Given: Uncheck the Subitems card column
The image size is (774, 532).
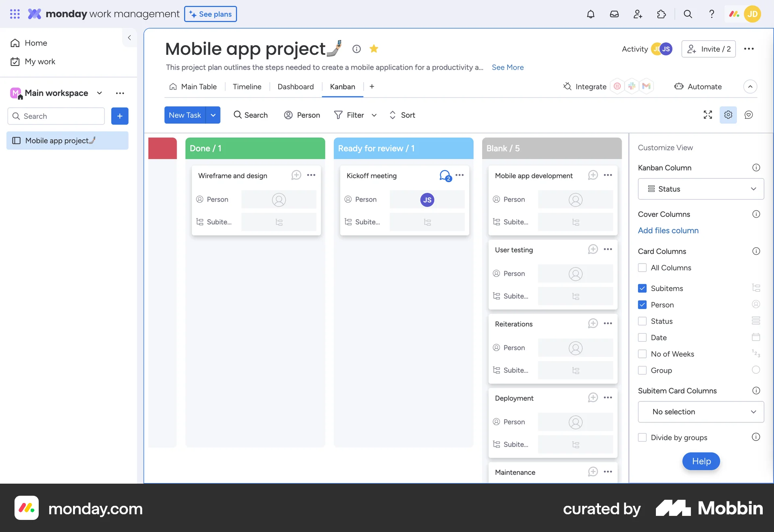Looking at the screenshot, I should tap(642, 288).
